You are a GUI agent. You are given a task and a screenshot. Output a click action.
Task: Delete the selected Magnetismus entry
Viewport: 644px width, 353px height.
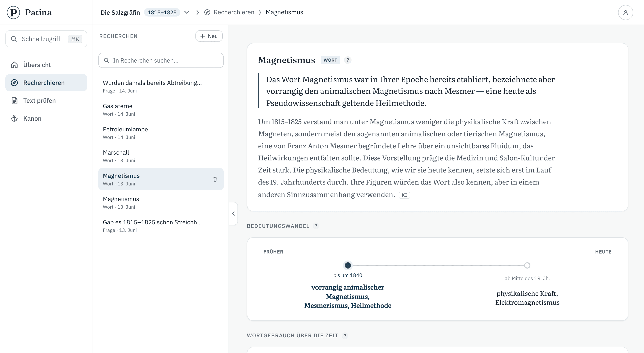tap(215, 179)
